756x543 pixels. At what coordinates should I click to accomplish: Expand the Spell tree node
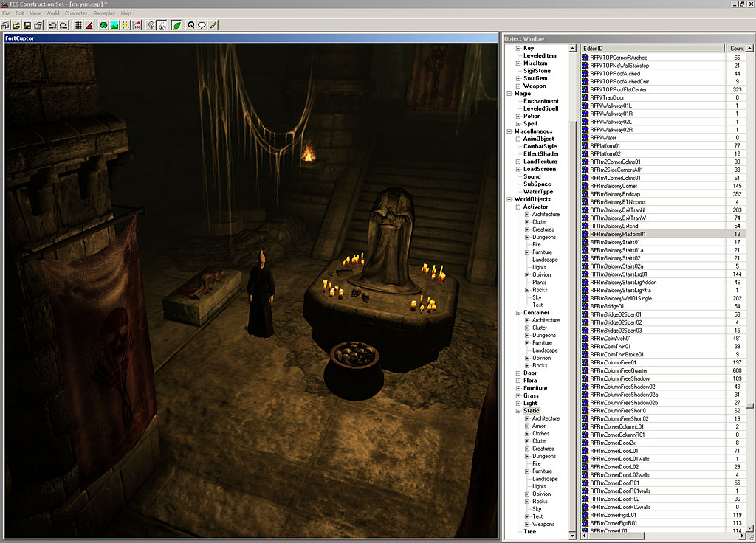[x=518, y=124]
